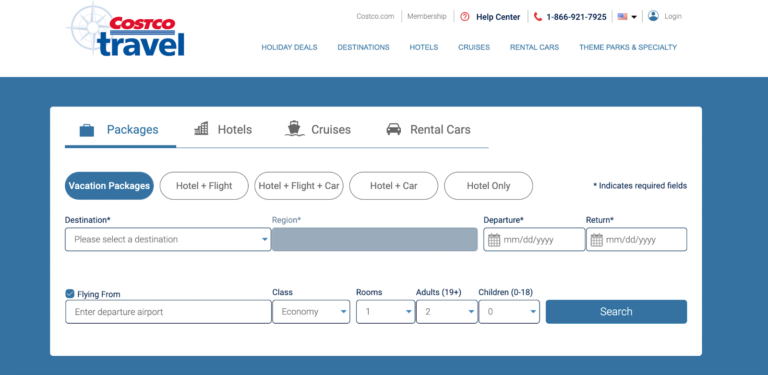Switch to the Rental Cars tab

coord(429,130)
